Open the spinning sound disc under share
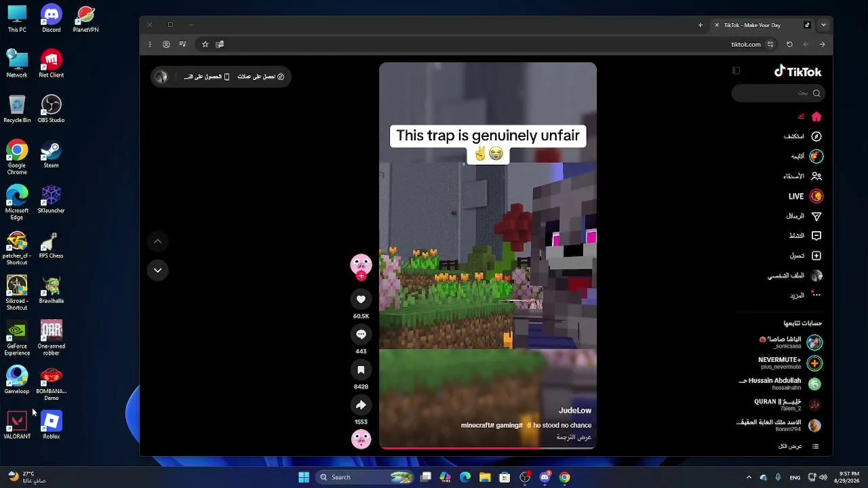The width and height of the screenshot is (868, 488). click(361, 439)
